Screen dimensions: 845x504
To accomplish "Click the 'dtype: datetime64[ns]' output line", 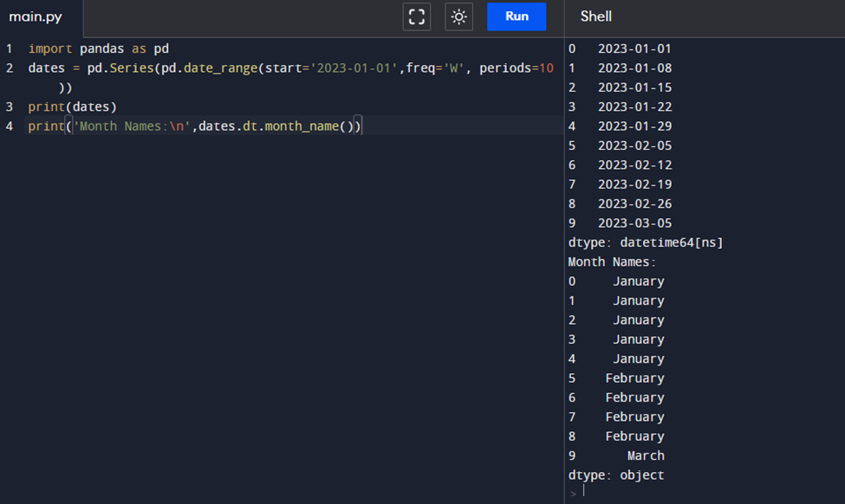I will point(646,242).
